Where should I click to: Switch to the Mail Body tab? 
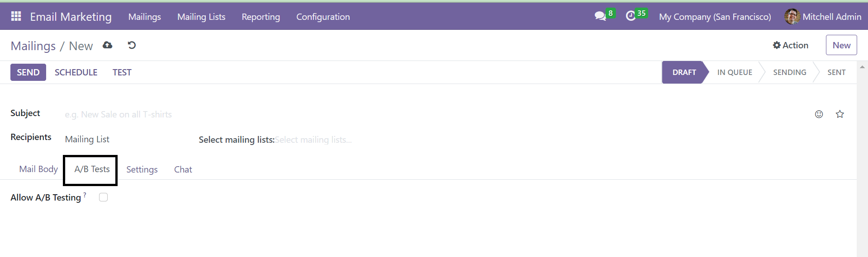click(x=38, y=169)
